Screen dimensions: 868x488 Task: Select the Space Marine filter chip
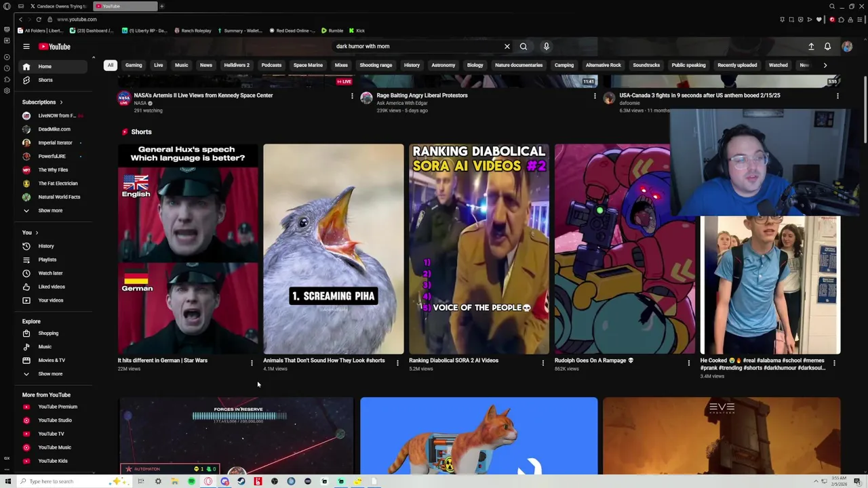(x=308, y=65)
